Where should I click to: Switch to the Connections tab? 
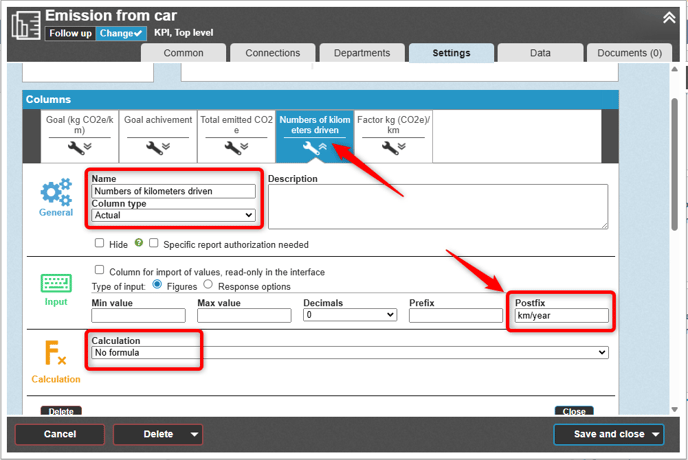click(272, 53)
